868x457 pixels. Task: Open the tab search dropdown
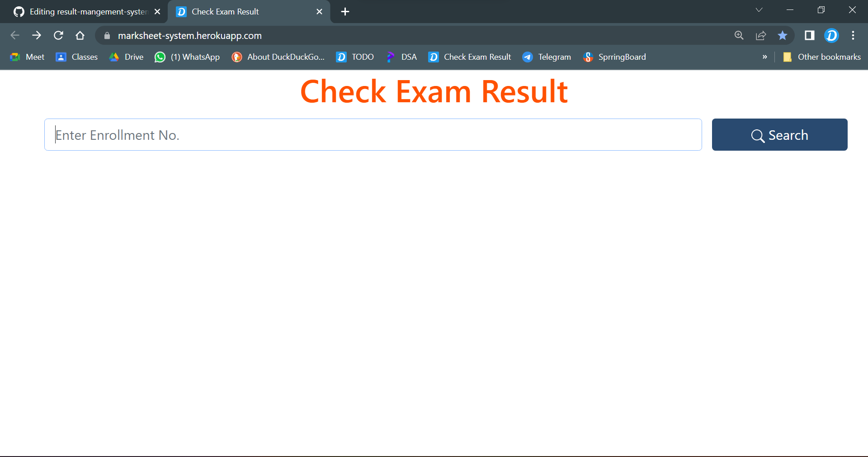pyautogui.click(x=759, y=10)
